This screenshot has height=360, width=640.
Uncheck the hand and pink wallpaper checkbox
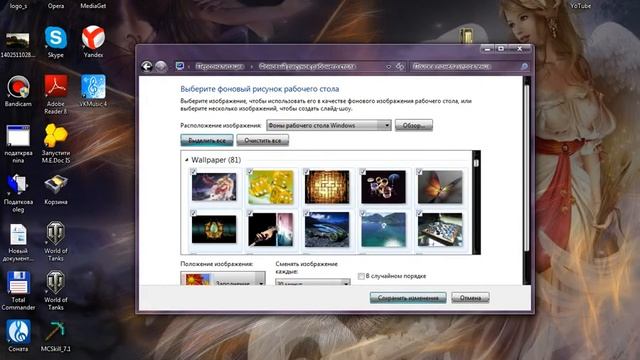(x=250, y=213)
